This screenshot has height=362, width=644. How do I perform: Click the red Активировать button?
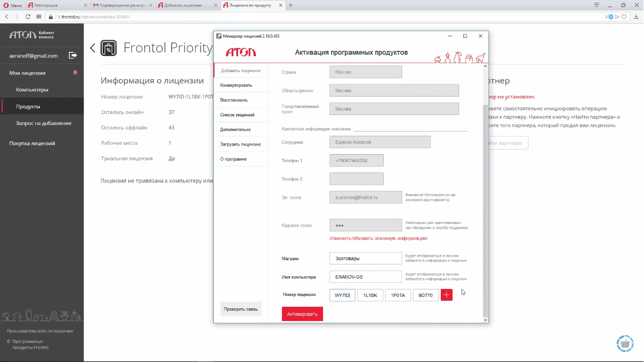coord(302,314)
